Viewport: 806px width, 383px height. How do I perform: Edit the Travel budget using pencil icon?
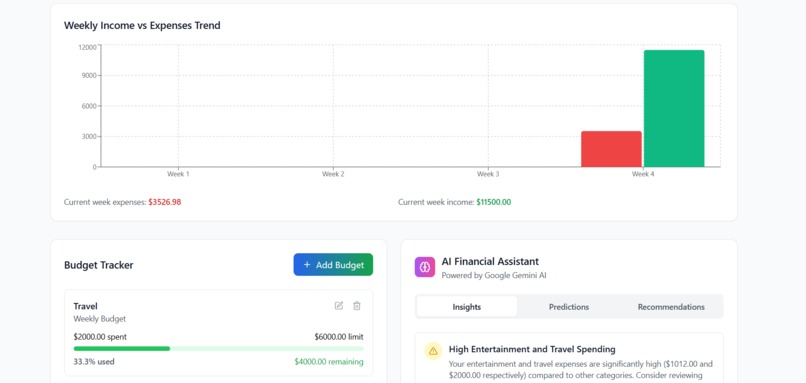pyautogui.click(x=339, y=306)
